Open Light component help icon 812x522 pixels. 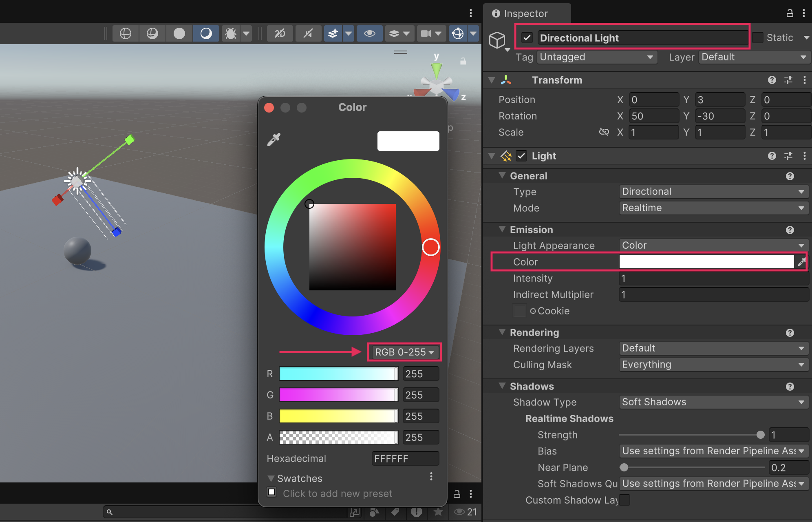pos(772,156)
